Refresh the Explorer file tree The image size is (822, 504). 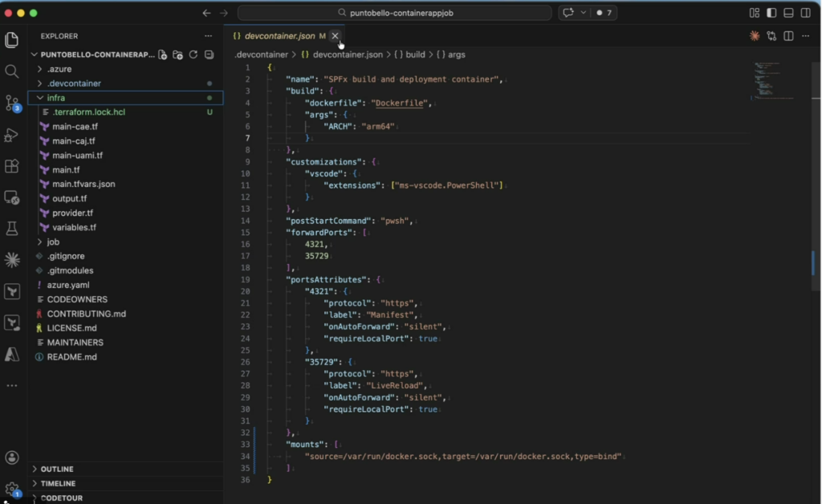193,55
